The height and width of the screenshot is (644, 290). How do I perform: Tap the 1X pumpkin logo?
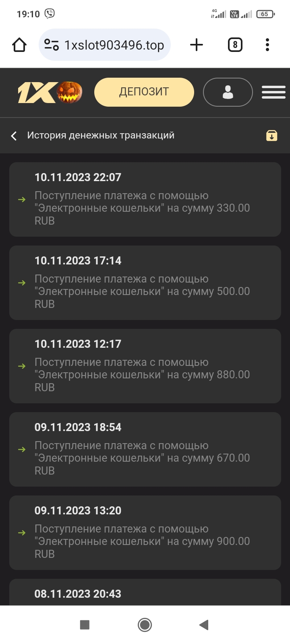(50, 92)
